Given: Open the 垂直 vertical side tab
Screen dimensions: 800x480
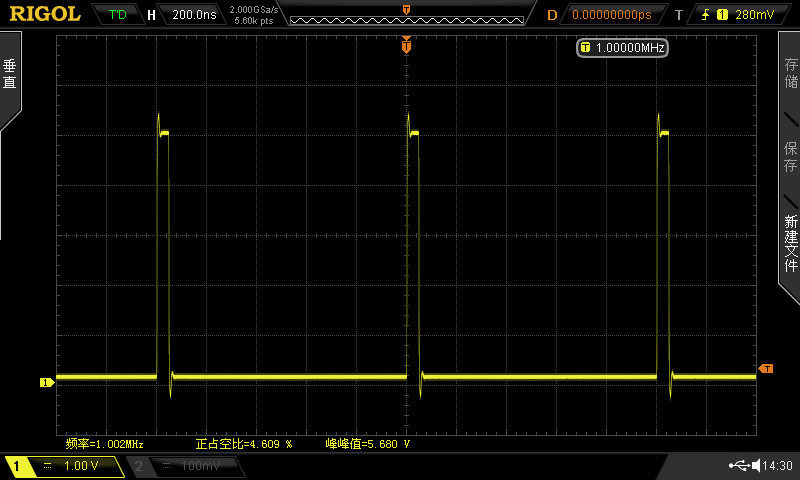Looking at the screenshot, I should [10, 74].
